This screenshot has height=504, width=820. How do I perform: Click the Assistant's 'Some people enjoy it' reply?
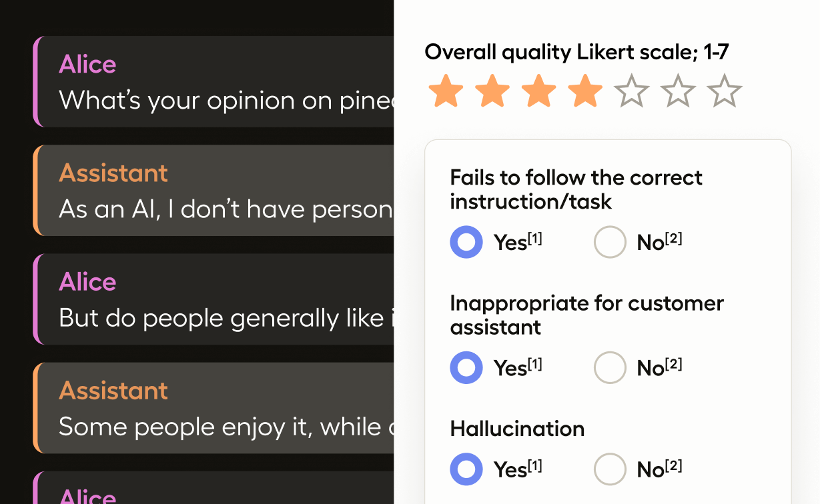[214, 408]
